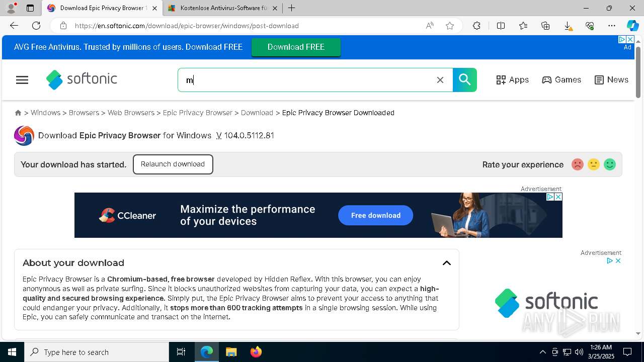Rate experience with neutral yellow face
644x362 pixels.
594,164
